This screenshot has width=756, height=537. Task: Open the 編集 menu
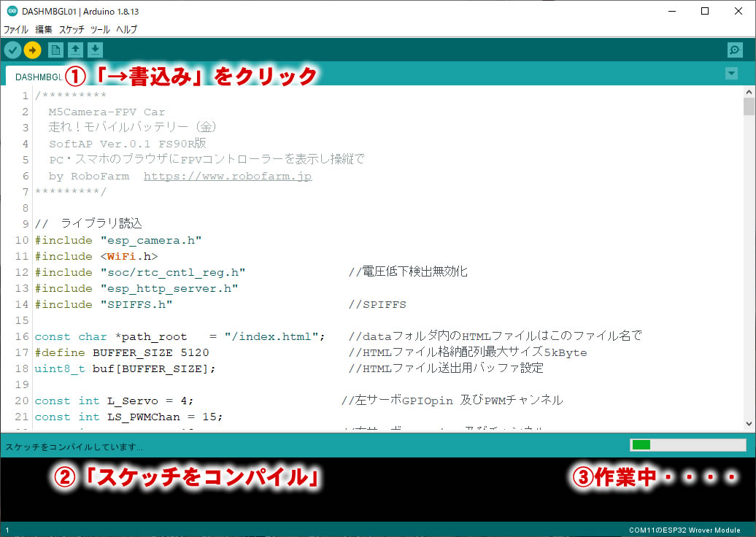pyautogui.click(x=43, y=29)
